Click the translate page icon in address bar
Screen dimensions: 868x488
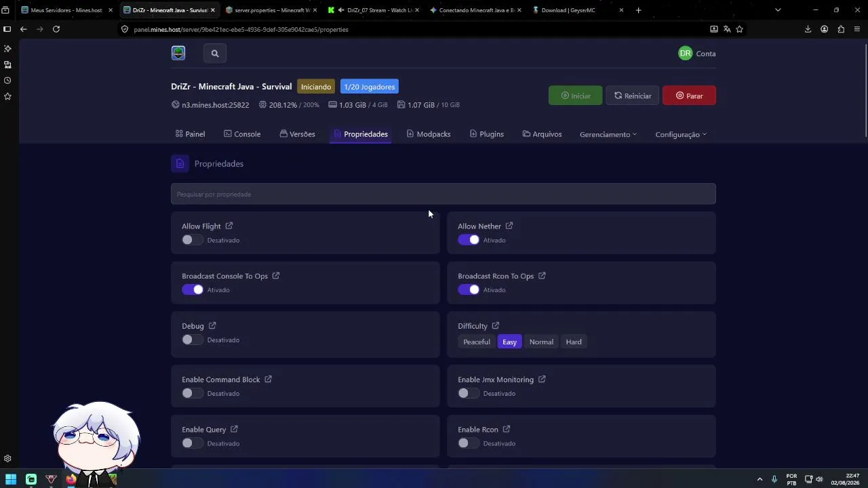(x=727, y=29)
